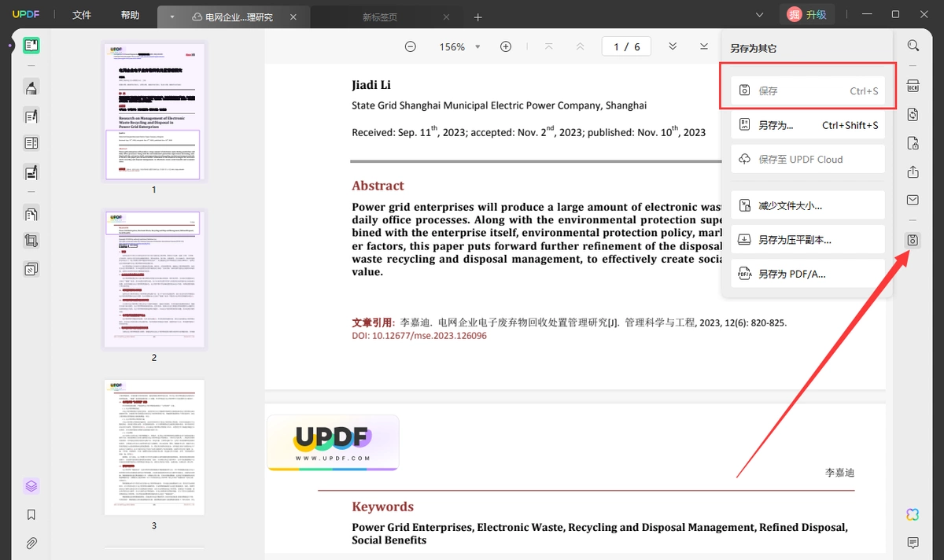944x560 pixels.
Task: Open the reader mode icon in left sidebar
Action: tap(31, 45)
